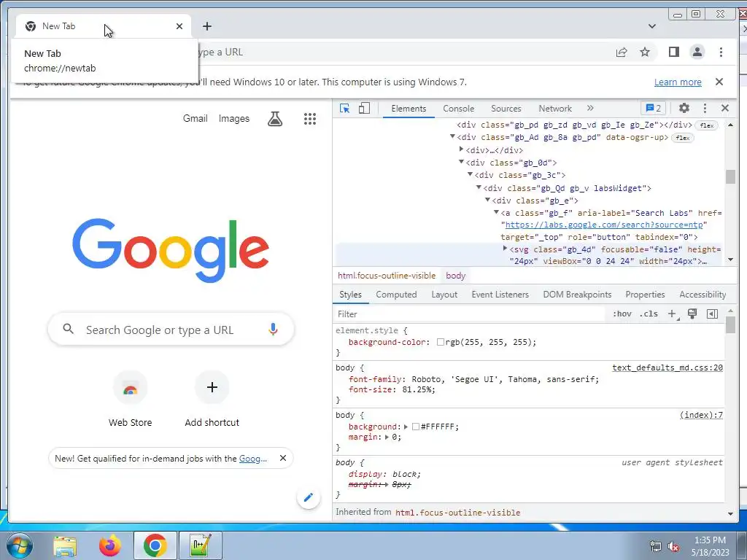Click the Google search box
This screenshot has width=747, height=560.
pos(171,330)
